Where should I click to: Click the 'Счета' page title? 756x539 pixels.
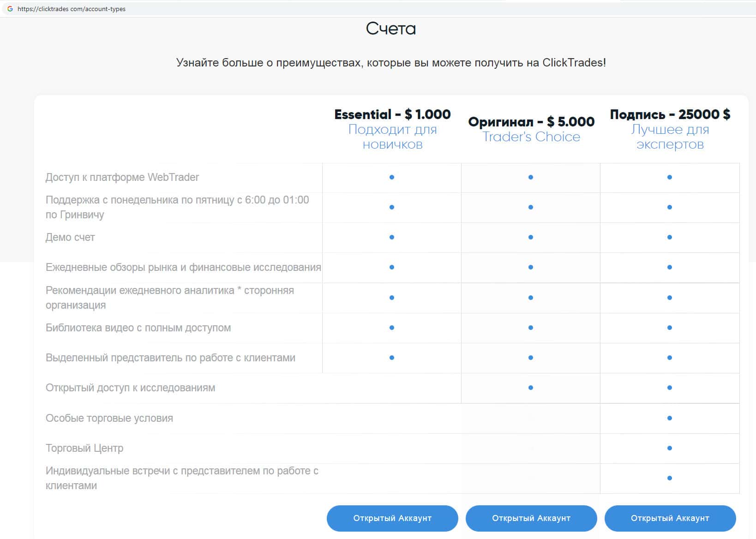(390, 29)
